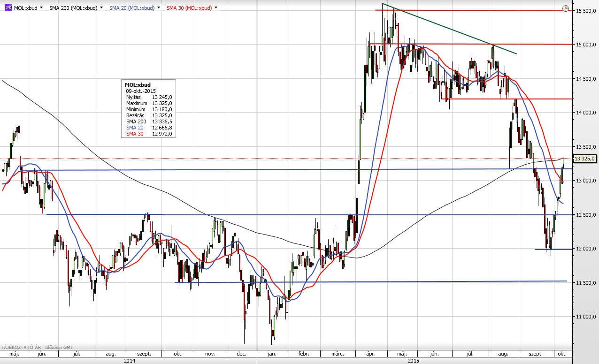Select the blue horizontal line at 11 500

pos(371,281)
